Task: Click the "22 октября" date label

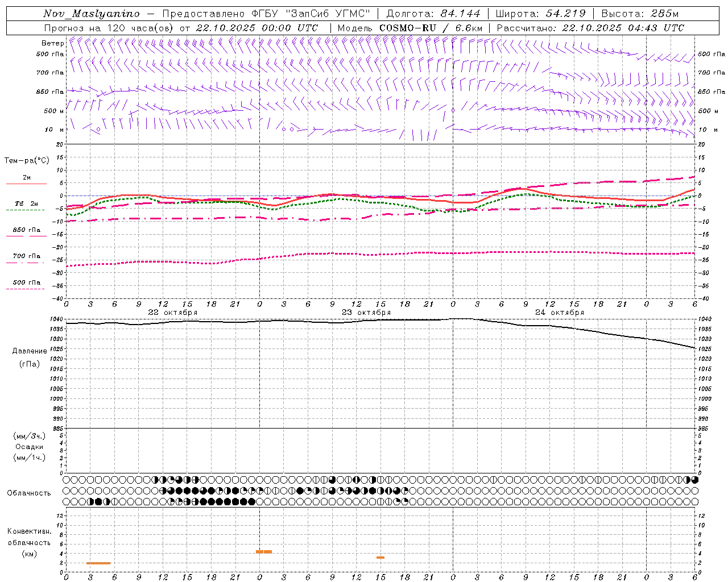Action: click(x=173, y=313)
